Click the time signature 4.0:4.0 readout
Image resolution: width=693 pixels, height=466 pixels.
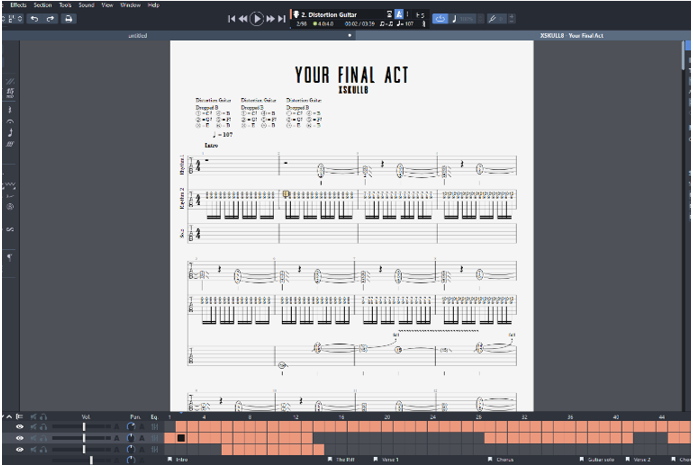tap(324, 24)
